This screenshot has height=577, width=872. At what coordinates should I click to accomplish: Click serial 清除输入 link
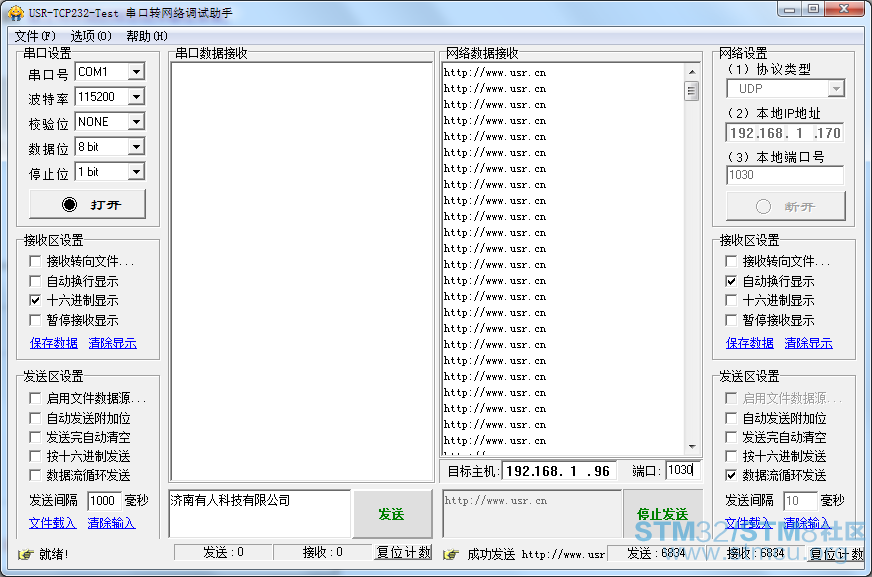click(111, 523)
